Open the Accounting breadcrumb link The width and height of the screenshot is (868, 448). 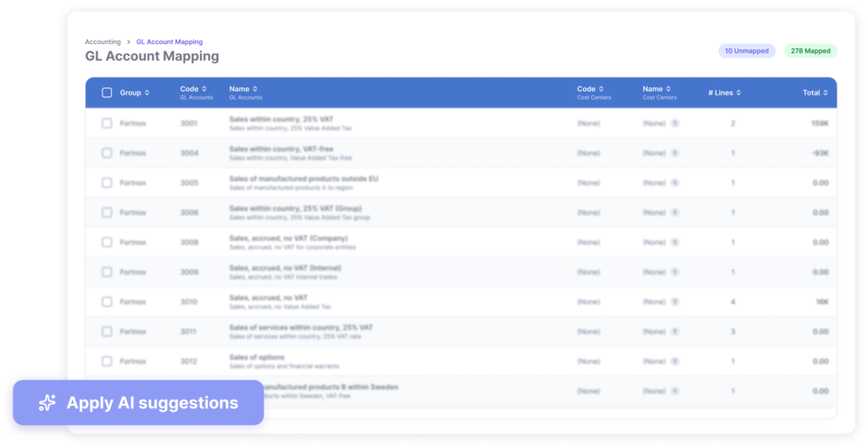click(x=103, y=42)
